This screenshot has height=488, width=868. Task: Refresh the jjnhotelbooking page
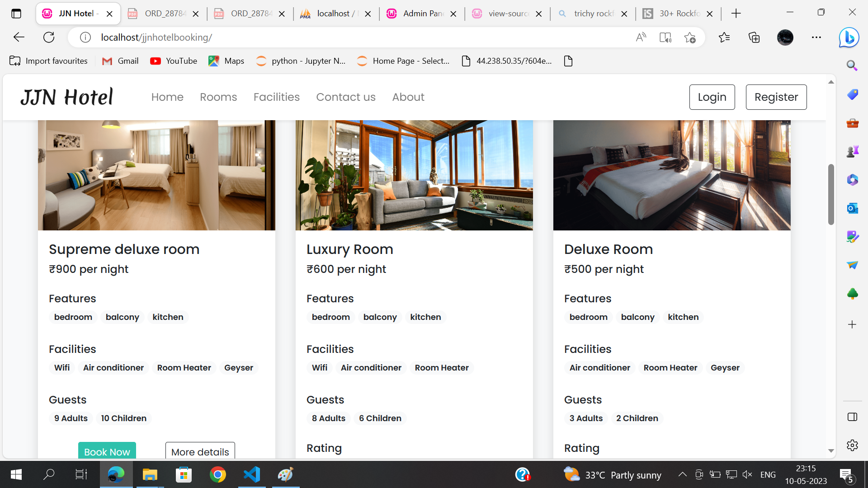49,37
